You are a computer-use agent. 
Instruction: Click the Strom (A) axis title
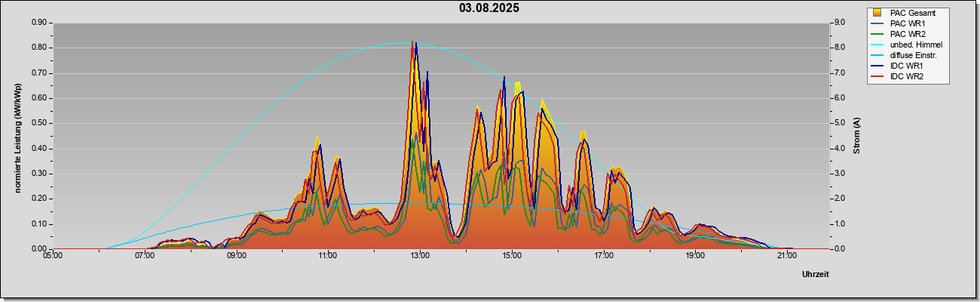point(856,136)
